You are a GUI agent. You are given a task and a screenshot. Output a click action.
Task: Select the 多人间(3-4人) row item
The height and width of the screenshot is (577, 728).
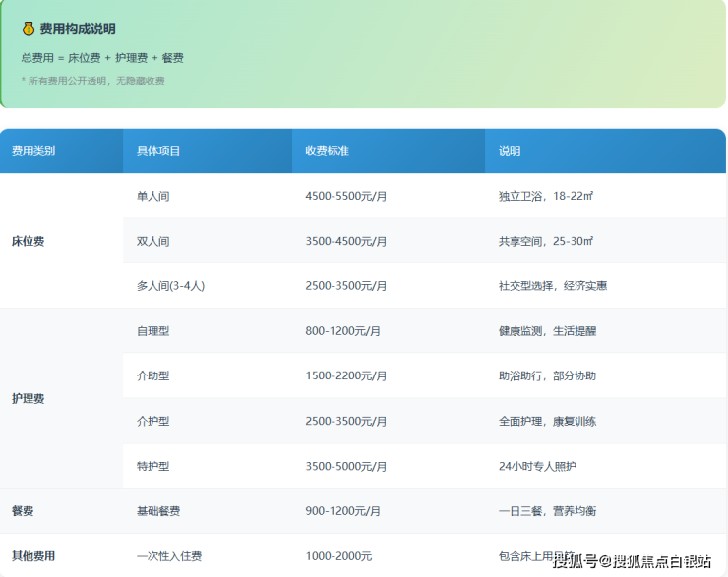point(170,286)
